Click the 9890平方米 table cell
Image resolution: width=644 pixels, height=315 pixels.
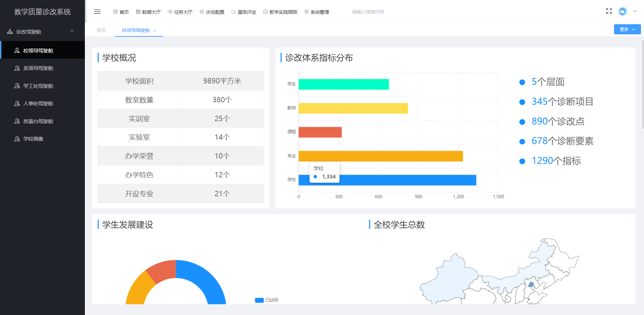pyautogui.click(x=222, y=81)
